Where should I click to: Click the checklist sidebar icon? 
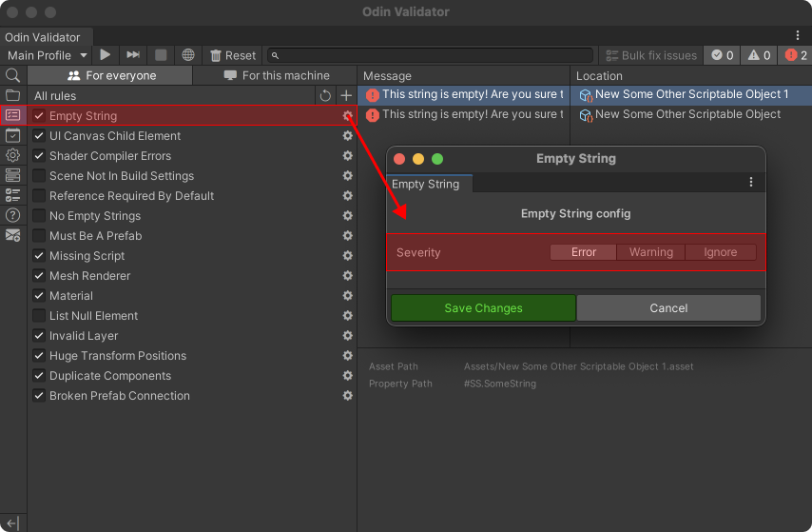pyautogui.click(x=13, y=195)
